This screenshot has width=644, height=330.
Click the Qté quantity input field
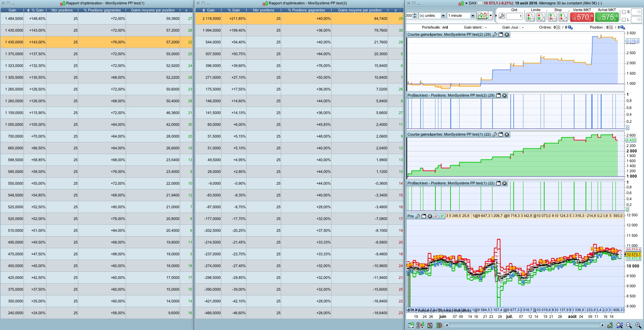[x=514, y=16]
